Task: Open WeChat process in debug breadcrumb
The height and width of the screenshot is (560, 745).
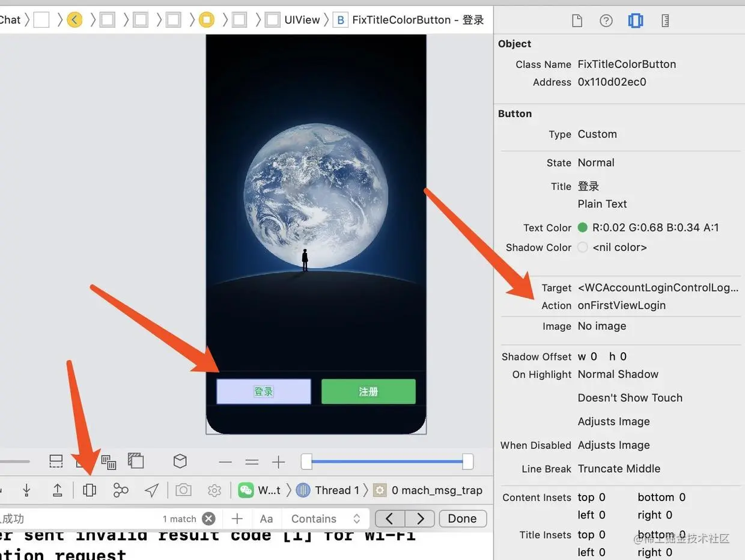Action: pos(260,490)
